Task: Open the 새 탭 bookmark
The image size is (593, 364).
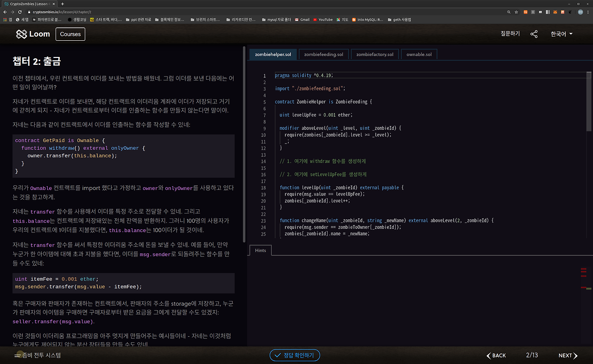Action: [22, 19]
